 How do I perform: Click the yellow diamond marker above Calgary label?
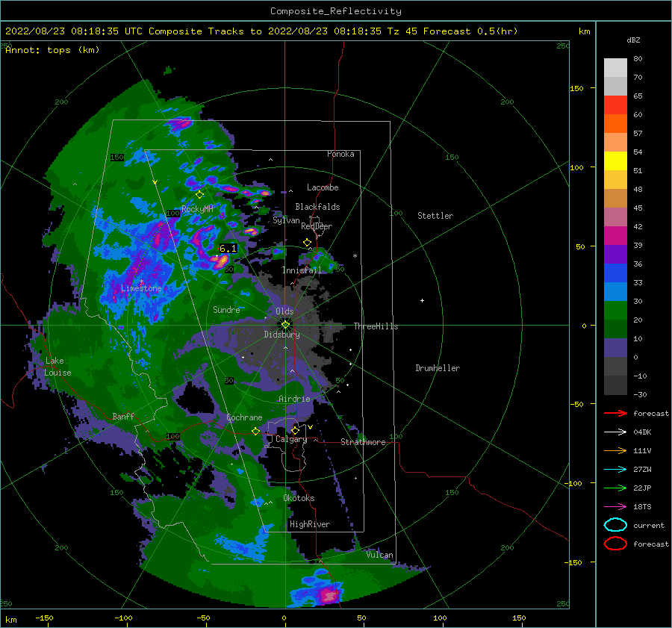coord(295,430)
